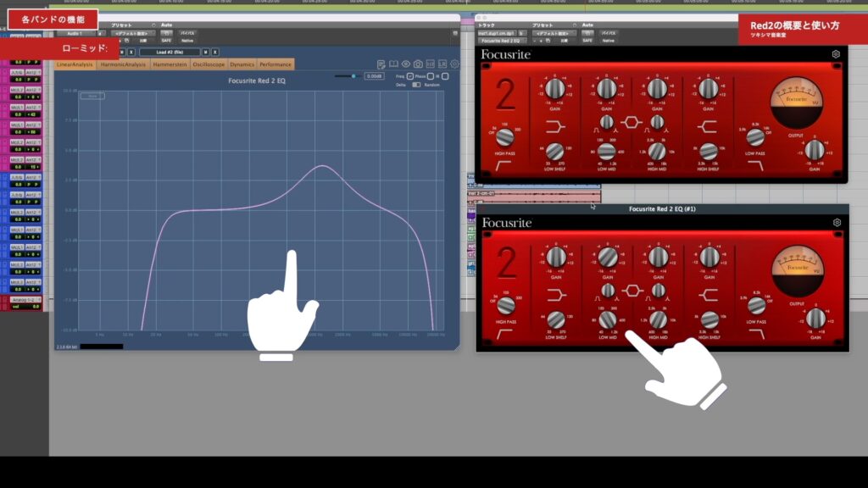Click Auto enable button in Focusrite plugin header
This screenshot has width=868, height=488.
587,33
